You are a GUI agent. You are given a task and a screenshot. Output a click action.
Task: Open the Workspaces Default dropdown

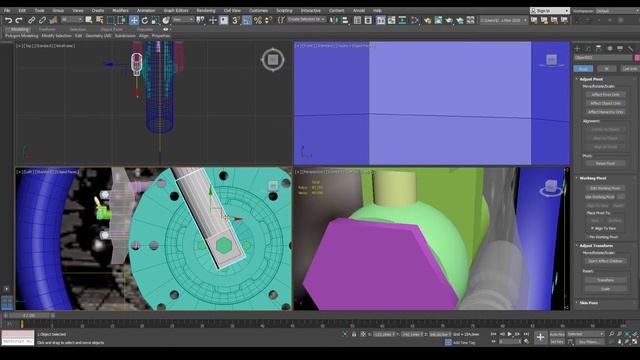[x=616, y=11]
